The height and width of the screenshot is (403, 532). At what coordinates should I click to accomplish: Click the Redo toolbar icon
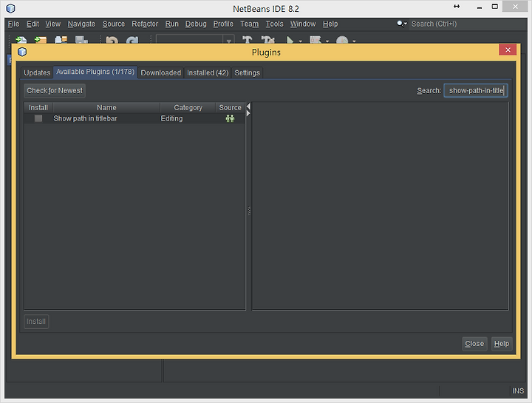132,40
